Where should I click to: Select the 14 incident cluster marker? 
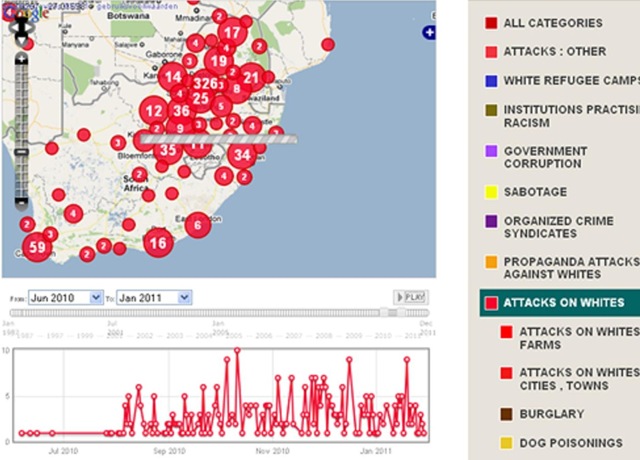[x=173, y=77]
